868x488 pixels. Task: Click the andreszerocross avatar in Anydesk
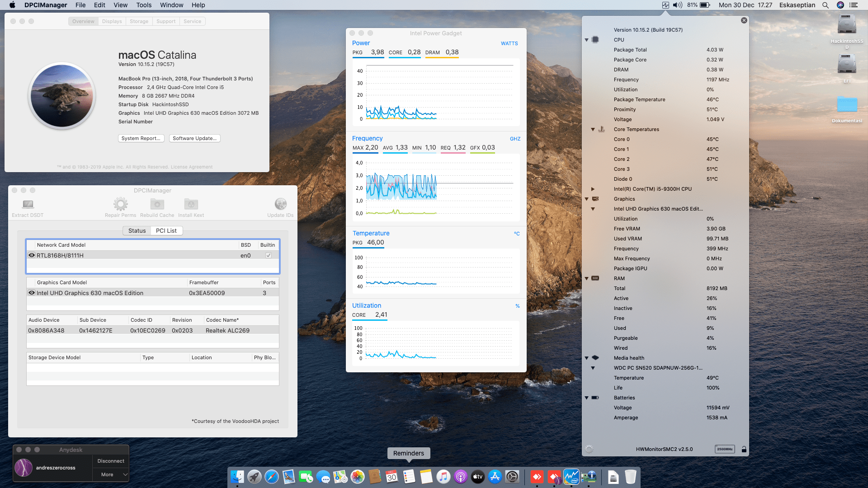click(x=24, y=468)
